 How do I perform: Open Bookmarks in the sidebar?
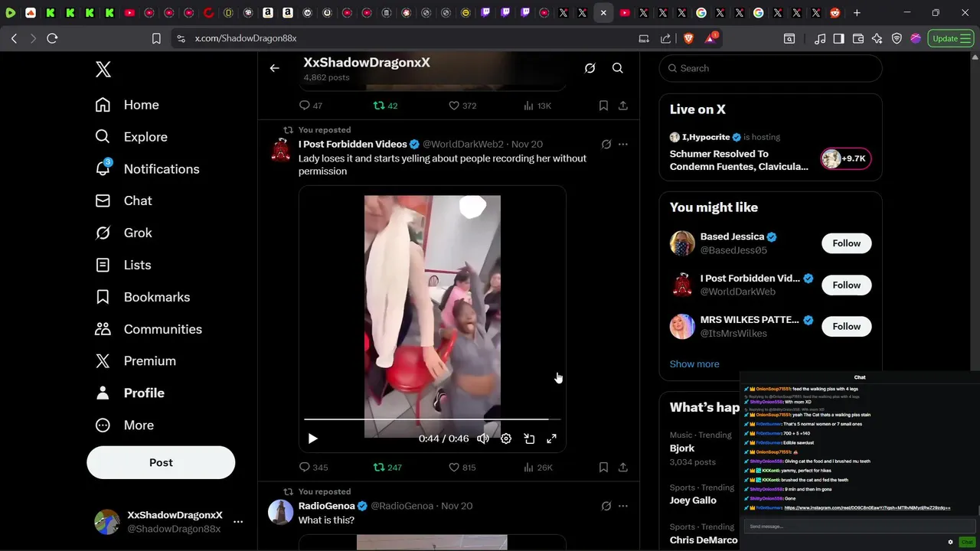(x=142, y=297)
